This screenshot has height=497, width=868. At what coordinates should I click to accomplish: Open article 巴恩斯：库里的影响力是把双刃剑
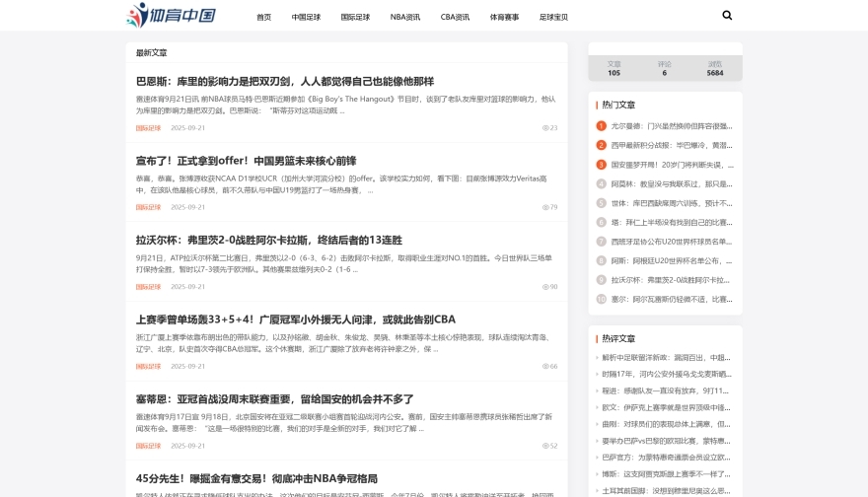point(284,81)
